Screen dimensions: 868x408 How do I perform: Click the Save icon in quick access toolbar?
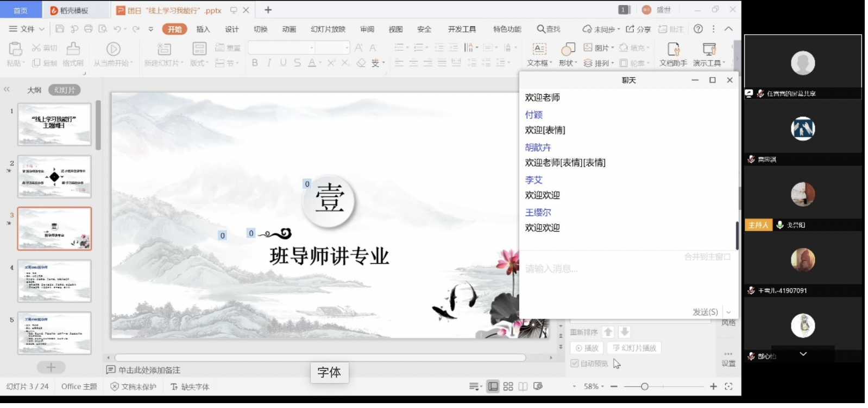(x=60, y=29)
